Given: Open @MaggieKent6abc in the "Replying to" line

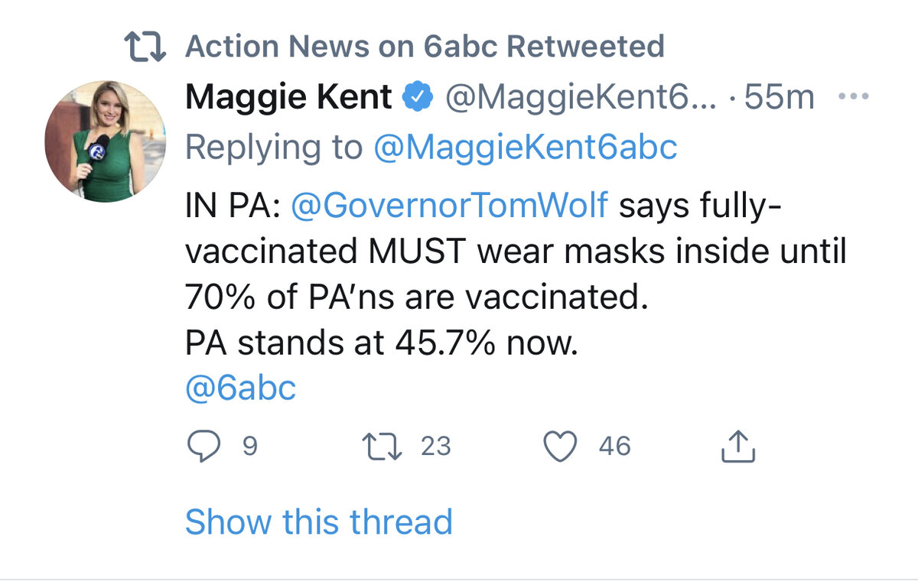Looking at the screenshot, I should coord(525,148).
